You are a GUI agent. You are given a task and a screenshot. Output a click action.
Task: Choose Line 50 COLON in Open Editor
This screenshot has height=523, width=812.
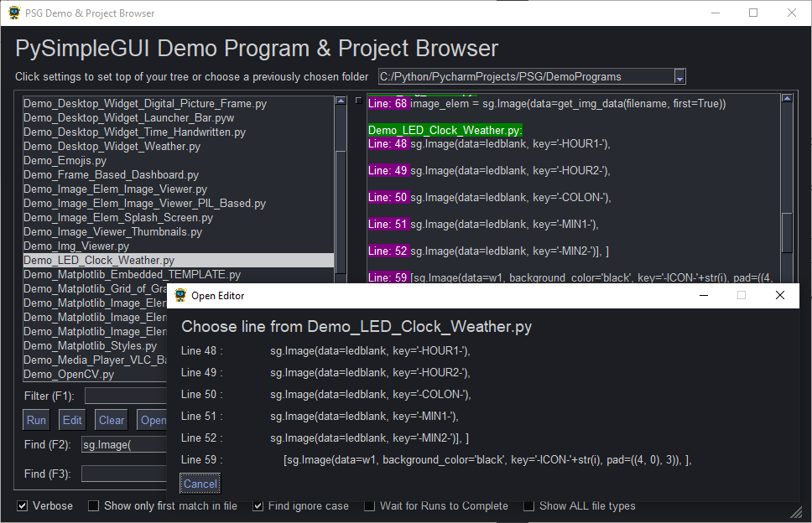[326, 394]
